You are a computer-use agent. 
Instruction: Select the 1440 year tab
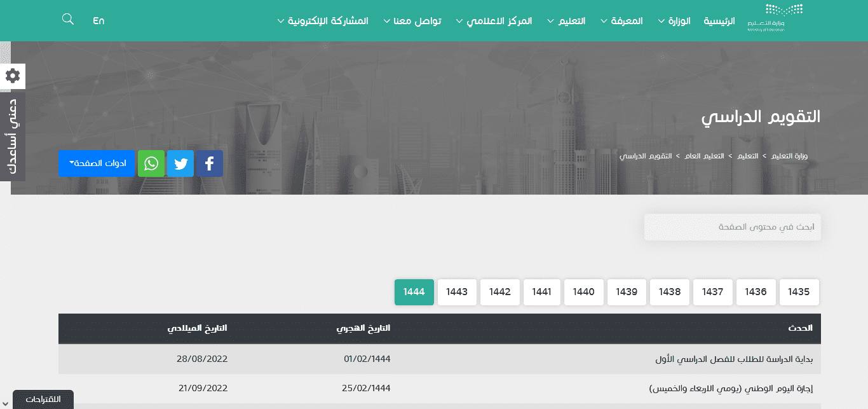coord(584,292)
